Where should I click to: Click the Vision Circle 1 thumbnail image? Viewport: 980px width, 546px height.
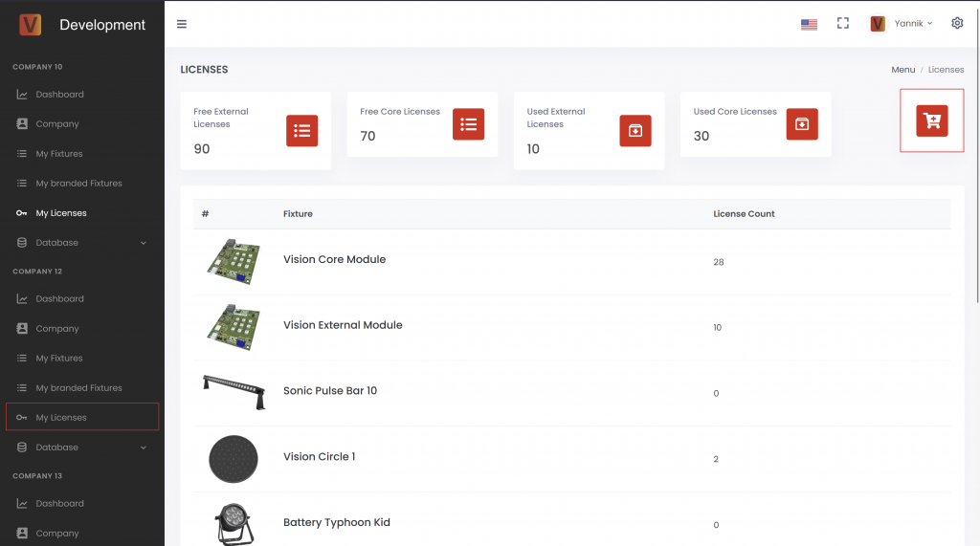[234, 458]
